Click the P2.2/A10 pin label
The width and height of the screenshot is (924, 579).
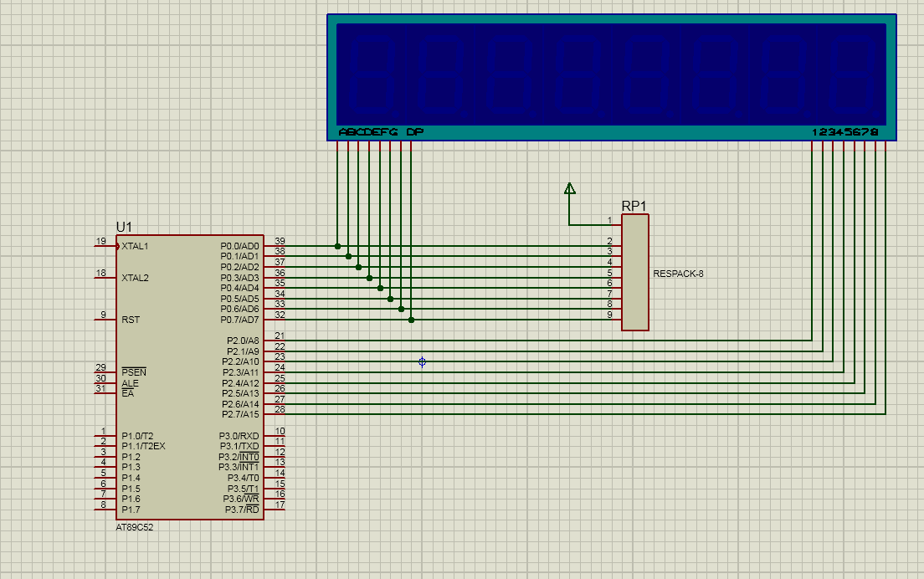point(240,361)
